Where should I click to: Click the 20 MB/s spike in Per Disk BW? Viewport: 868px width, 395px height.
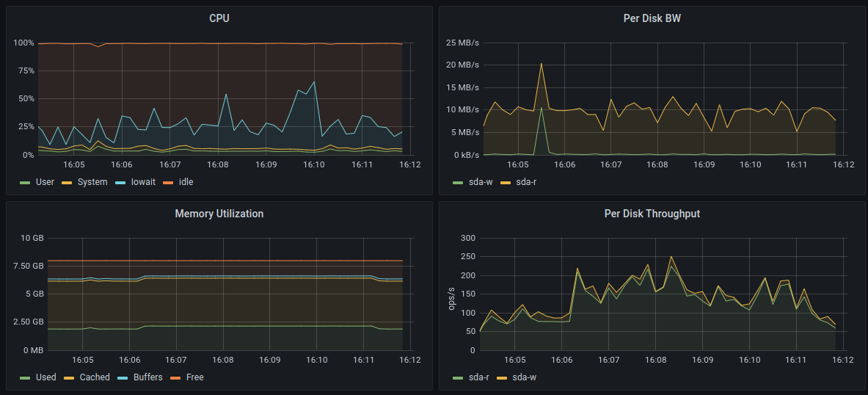point(541,63)
